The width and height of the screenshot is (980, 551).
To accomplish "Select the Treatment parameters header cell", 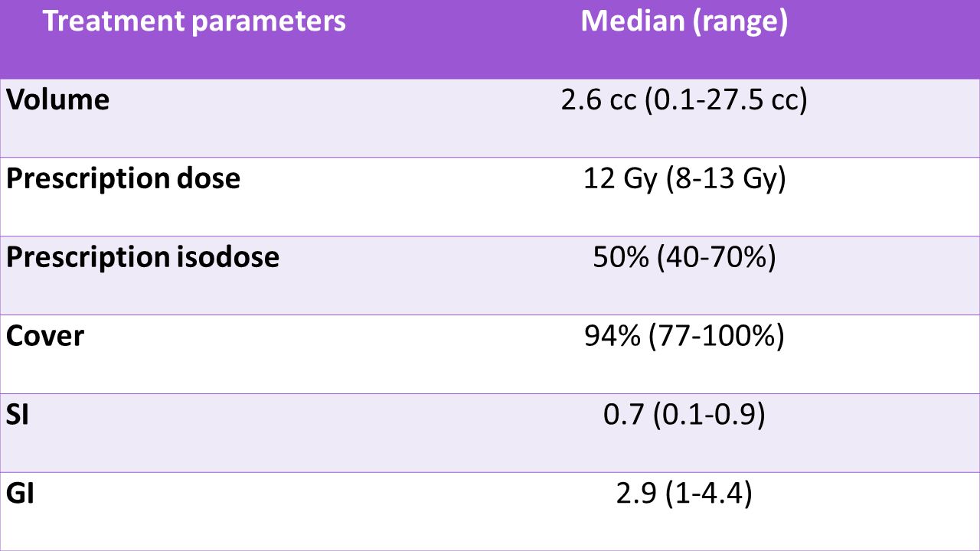I will [194, 39].
